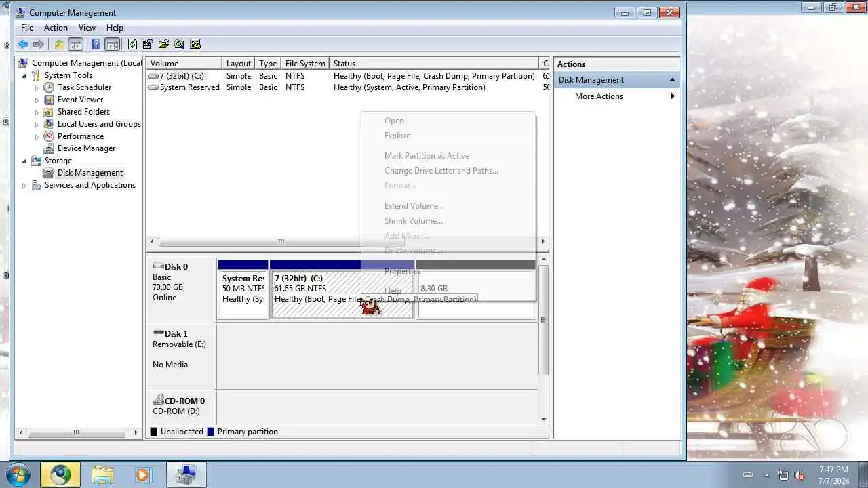Click More Actions in Actions pane
This screenshot has height=488, width=868.
tap(599, 96)
